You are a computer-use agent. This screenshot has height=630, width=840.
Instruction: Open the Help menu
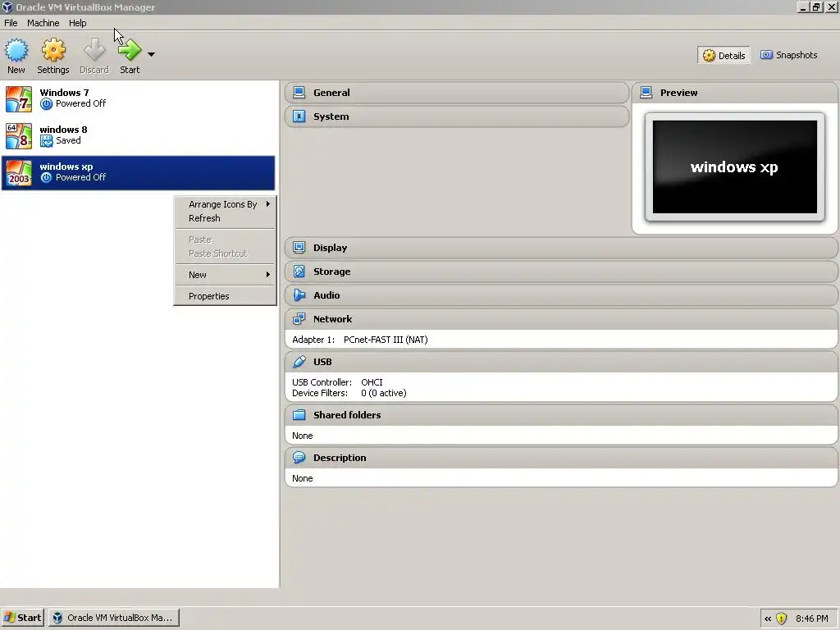(x=78, y=23)
